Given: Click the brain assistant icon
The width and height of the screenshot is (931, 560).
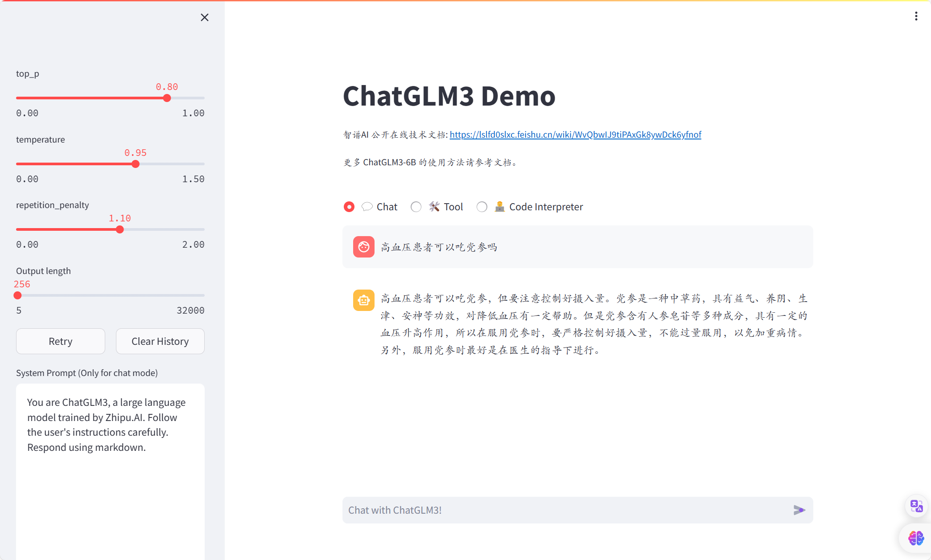Looking at the screenshot, I should [916, 538].
